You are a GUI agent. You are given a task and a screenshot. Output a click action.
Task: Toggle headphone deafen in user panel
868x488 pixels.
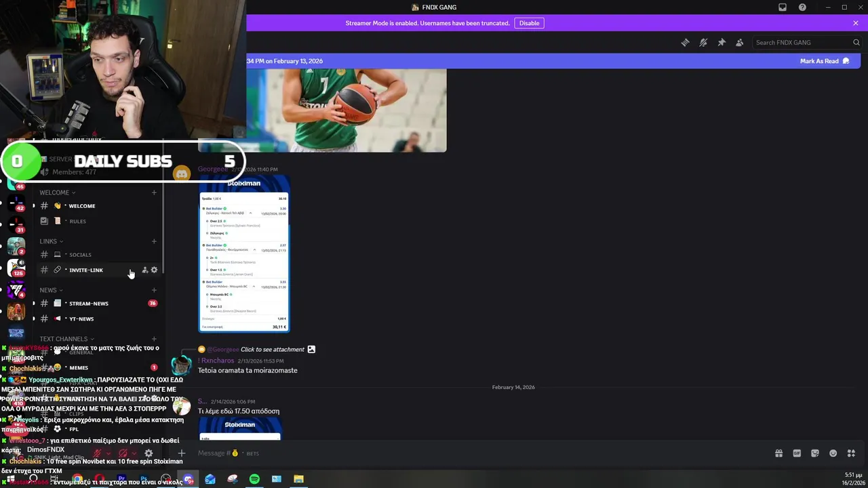pos(123,453)
